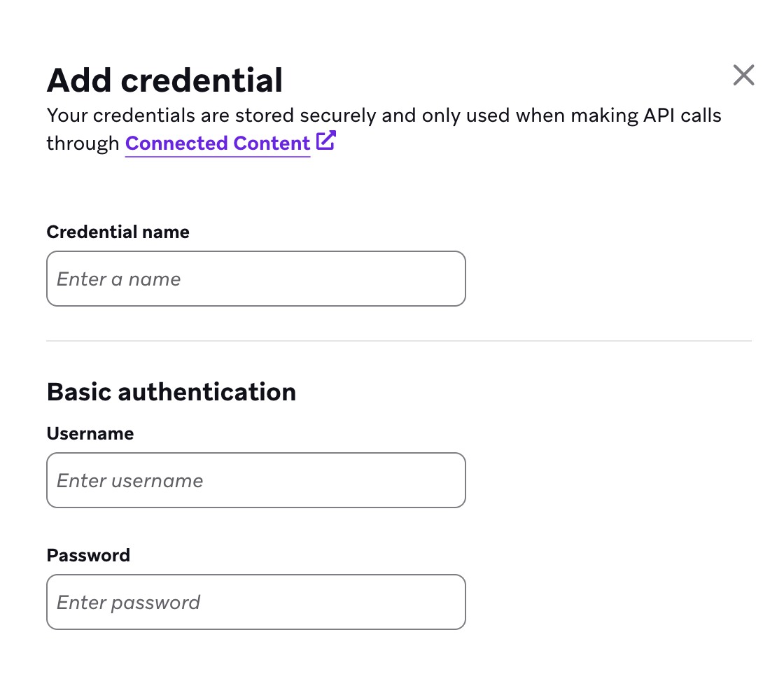Screen dimensions: 763x700
Task: Click the Basic authentication section header
Action: 171,392
